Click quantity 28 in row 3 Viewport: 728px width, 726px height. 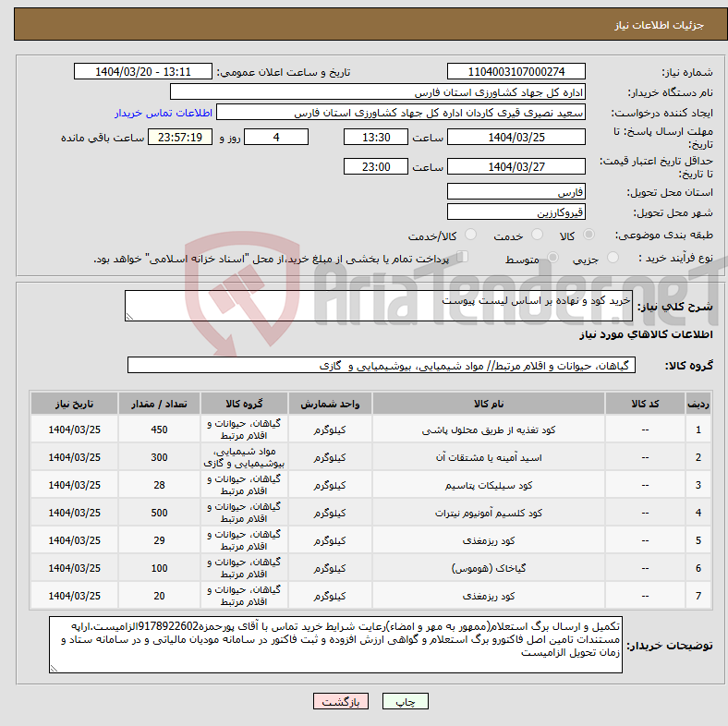(x=159, y=485)
